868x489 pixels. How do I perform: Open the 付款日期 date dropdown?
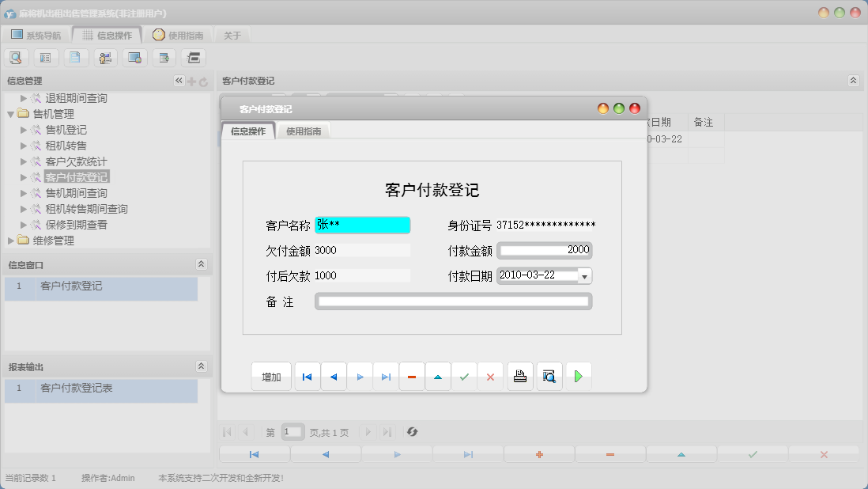tap(585, 275)
